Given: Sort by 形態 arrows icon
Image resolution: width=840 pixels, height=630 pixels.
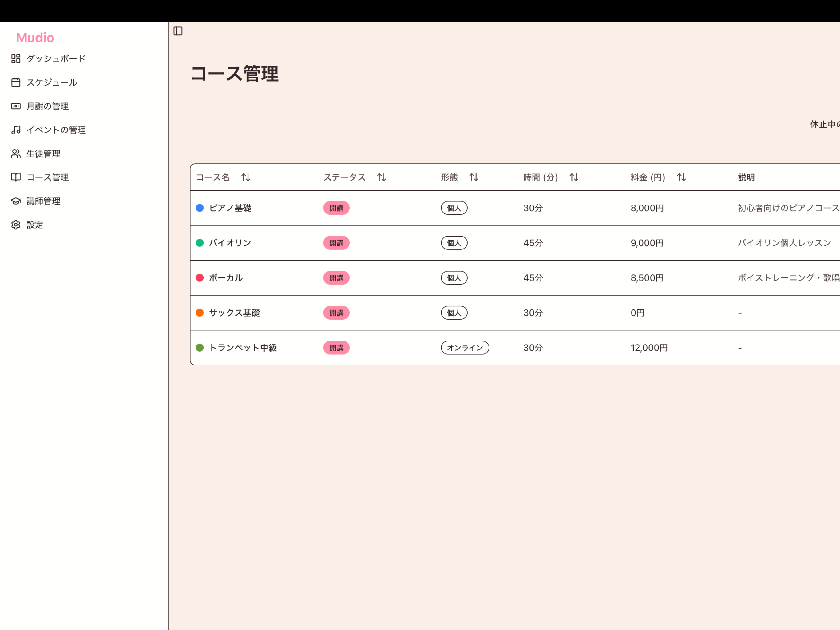Looking at the screenshot, I should tap(473, 177).
